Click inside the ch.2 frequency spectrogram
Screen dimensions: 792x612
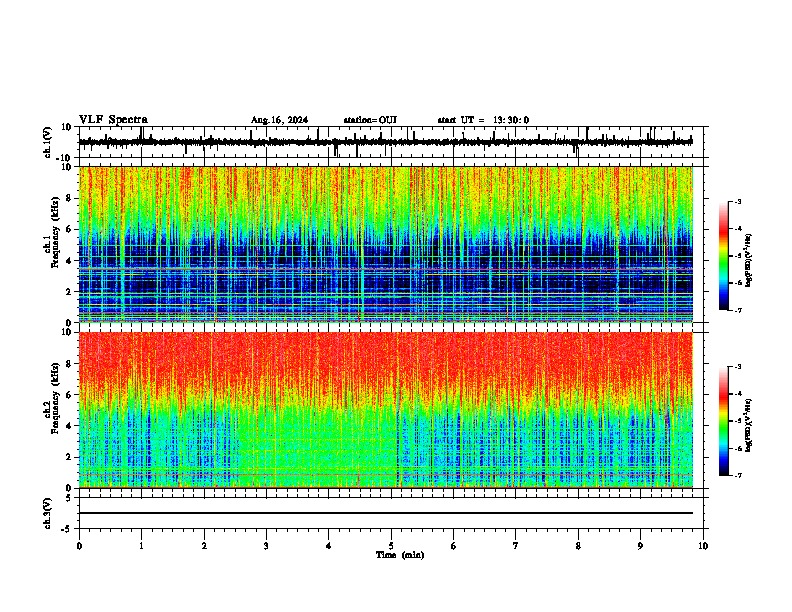click(386, 410)
